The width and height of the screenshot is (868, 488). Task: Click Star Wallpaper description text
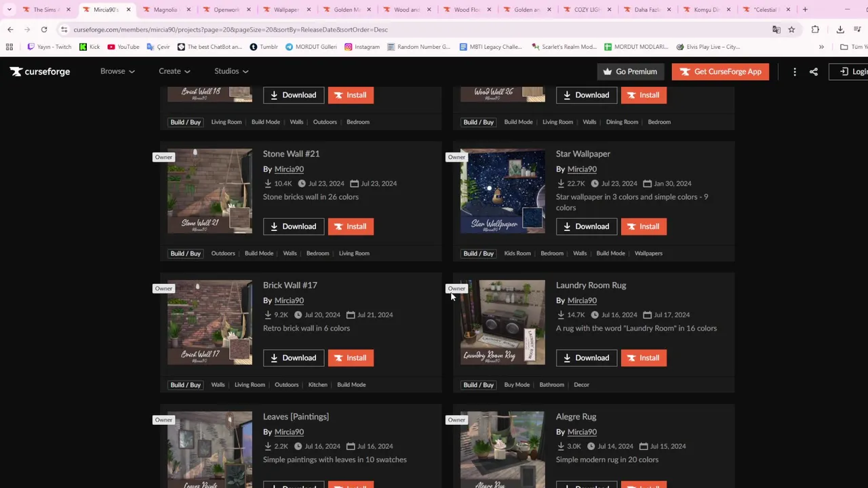coord(632,202)
